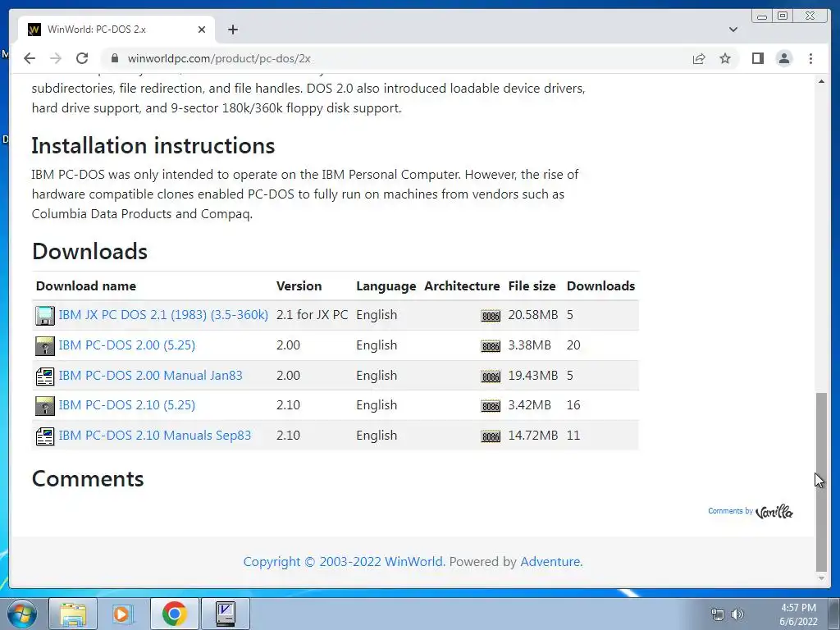Go back to the previous page
840x630 pixels.
click(30, 58)
